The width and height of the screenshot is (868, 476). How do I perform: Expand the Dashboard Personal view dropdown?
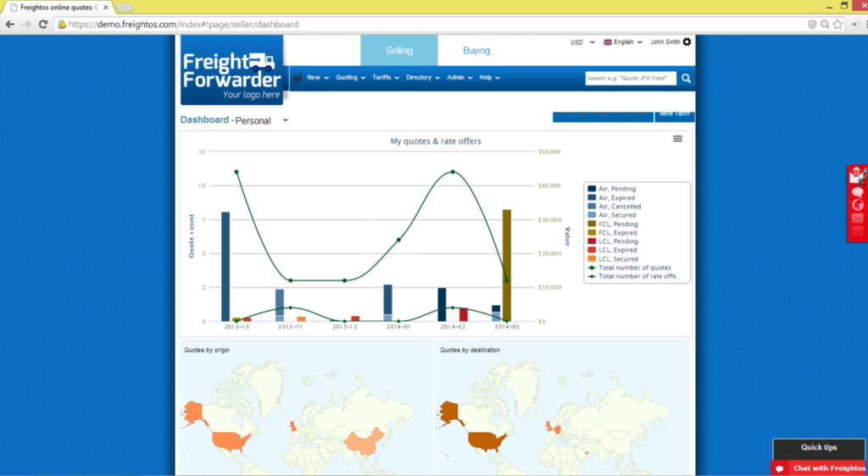click(286, 120)
